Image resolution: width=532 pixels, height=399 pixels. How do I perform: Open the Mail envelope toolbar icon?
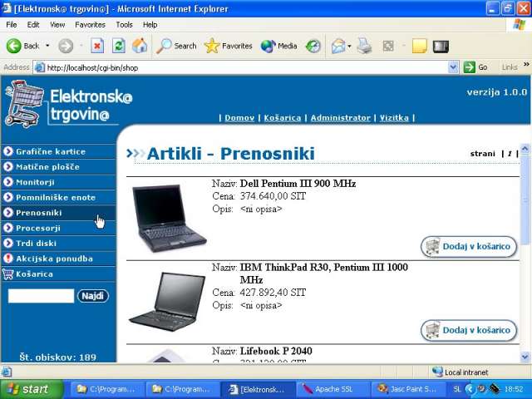pos(338,46)
